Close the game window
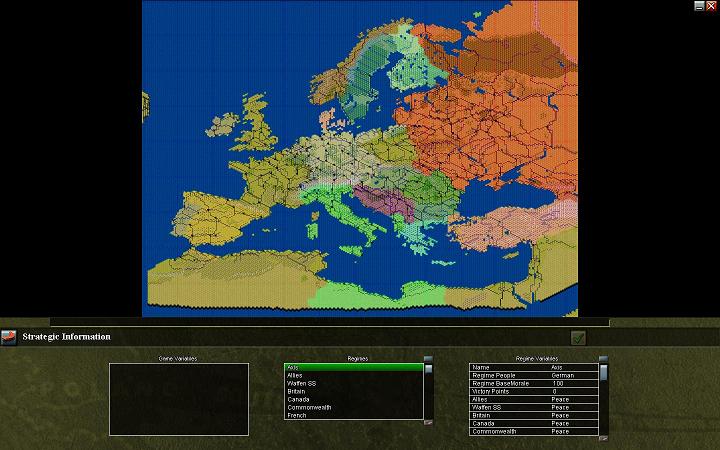 click(711, 6)
